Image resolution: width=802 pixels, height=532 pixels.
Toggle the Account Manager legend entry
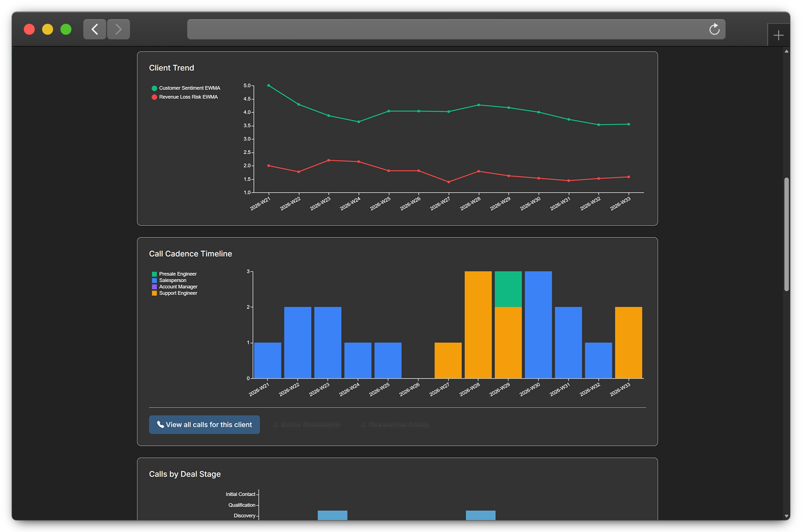tap(174, 287)
